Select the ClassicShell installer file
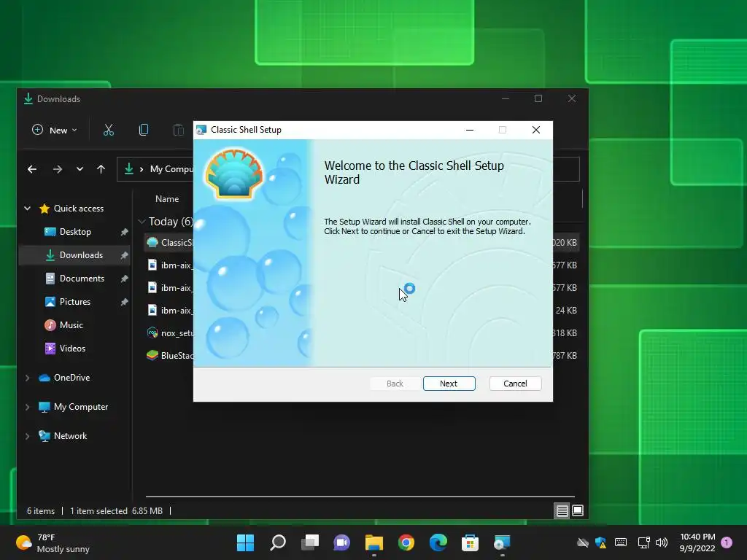The height and width of the screenshot is (560, 747). 169,242
